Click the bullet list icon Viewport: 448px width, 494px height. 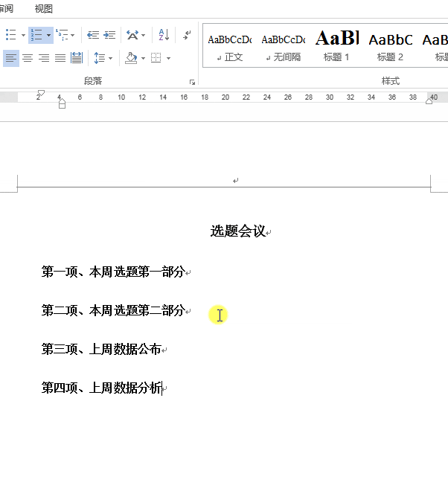click(x=10, y=35)
